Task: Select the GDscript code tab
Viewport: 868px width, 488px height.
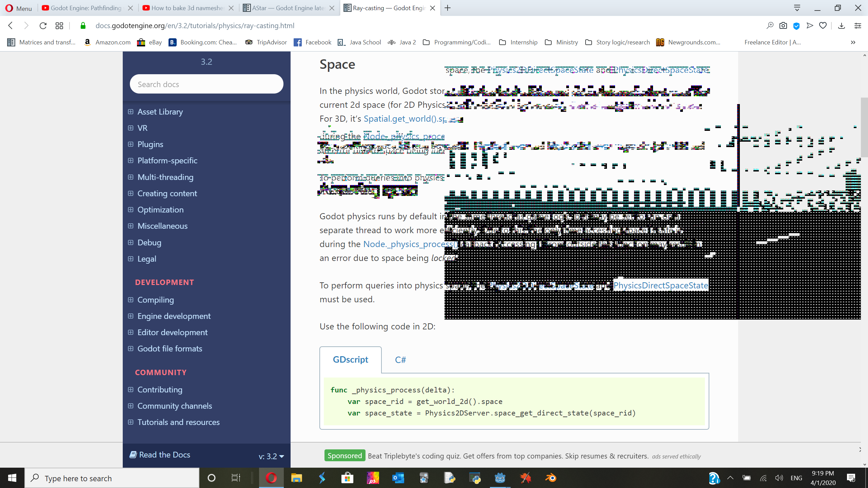Action: 351,360
